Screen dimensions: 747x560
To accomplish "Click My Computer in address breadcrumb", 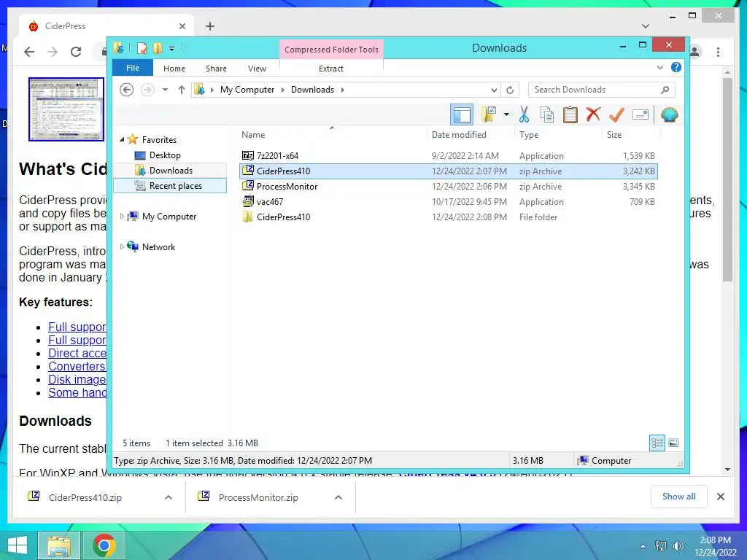I will click(247, 90).
